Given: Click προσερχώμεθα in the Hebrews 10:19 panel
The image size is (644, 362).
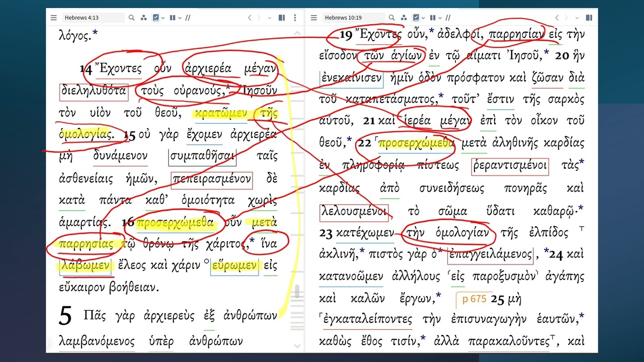Looking at the screenshot, I should [416, 143].
